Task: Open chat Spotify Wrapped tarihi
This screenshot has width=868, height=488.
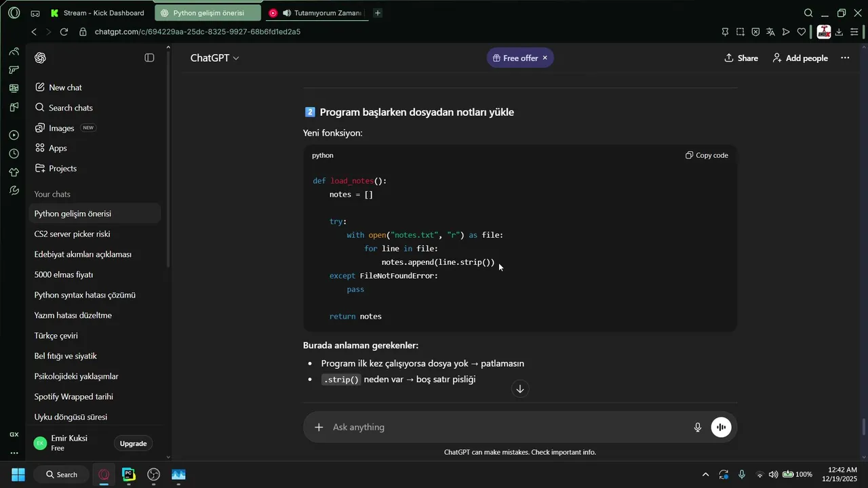Action: (96, 396)
